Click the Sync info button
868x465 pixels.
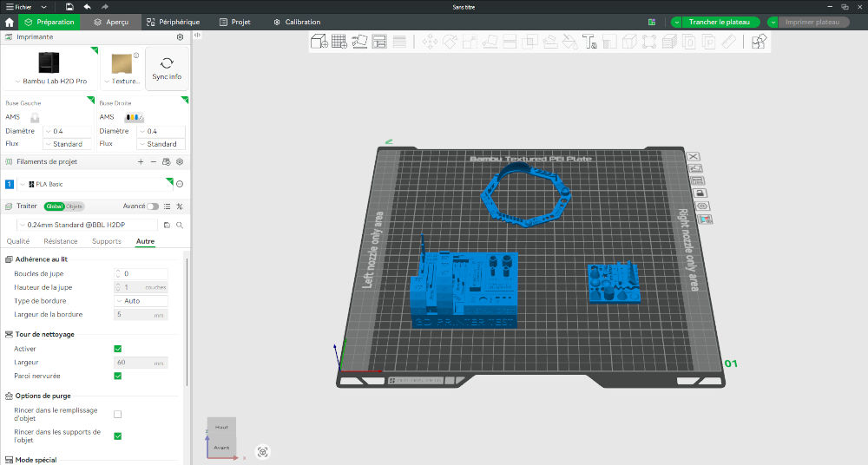167,69
